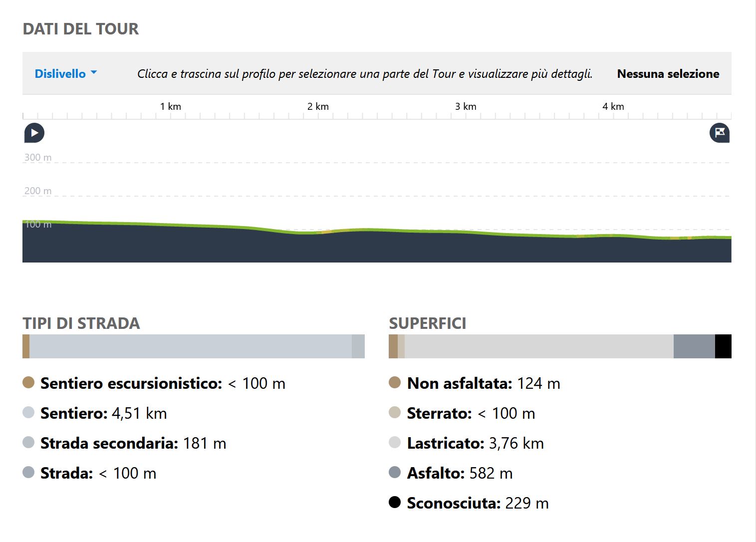This screenshot has width=756, height=542.
Task: Click the tour start play marker
Action: 34,133
